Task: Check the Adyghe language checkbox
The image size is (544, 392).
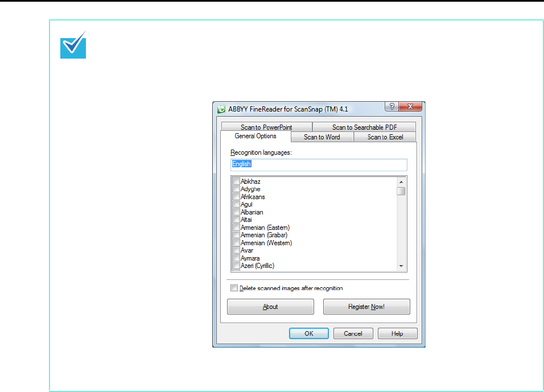Action: tap(236, 189)
